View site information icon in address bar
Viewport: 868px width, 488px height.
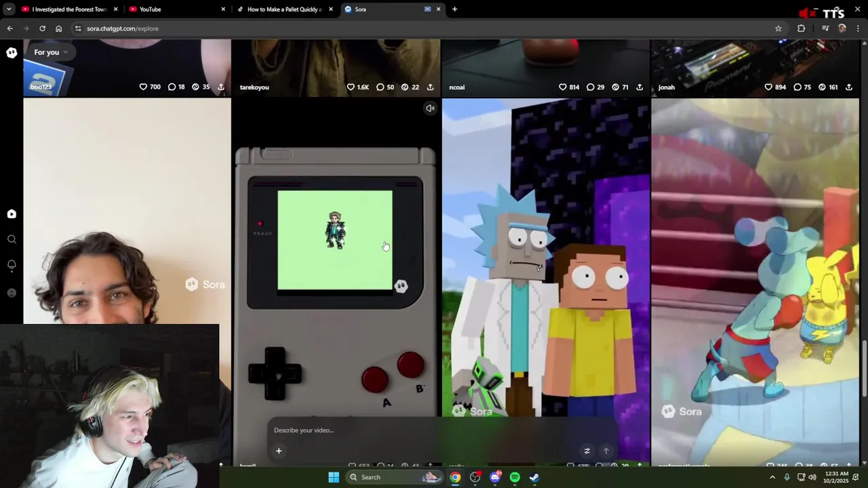tap(78, 28)
